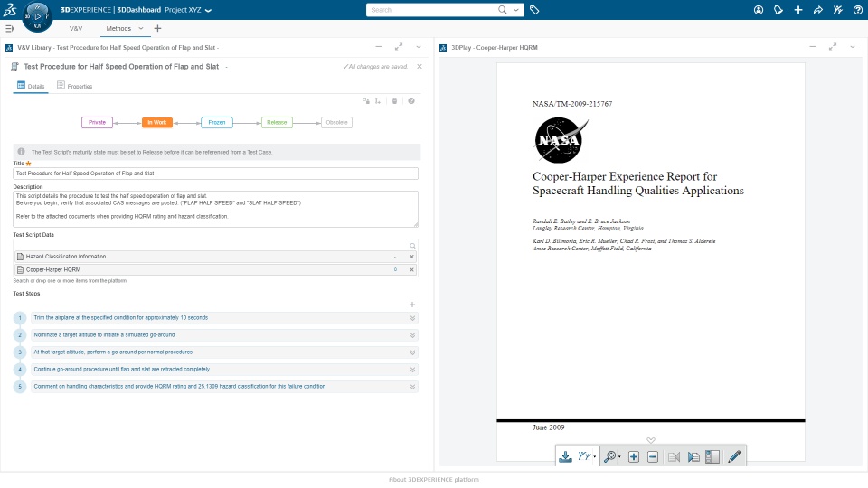
Task: Open the notifications icon in top bar
Action: tap(778, 9)
